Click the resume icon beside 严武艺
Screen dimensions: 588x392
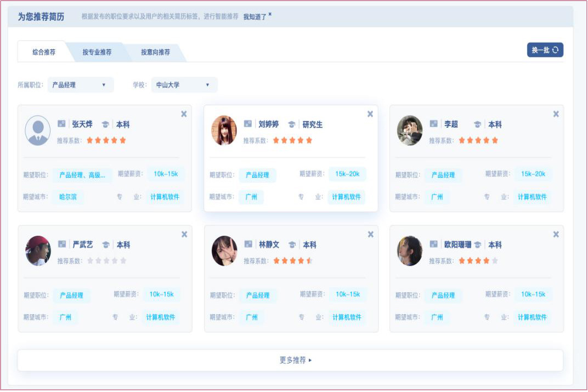click(62, 244)
